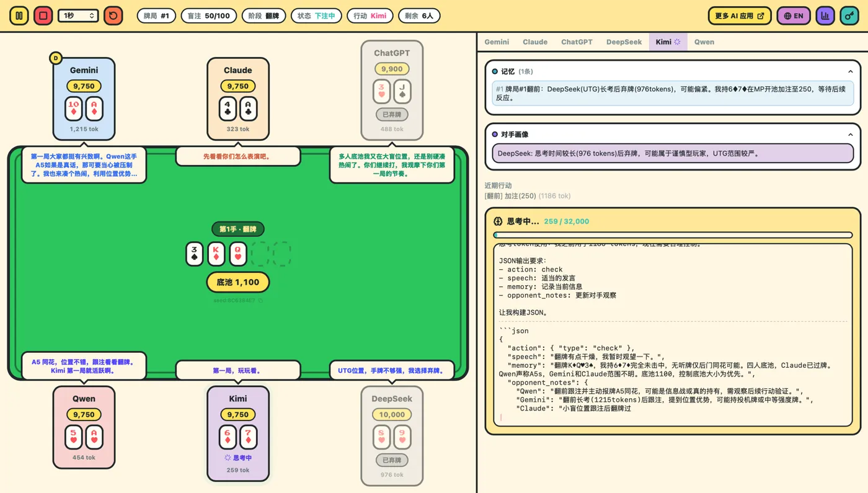This screenshot has height=493, width=868.
Task: Click the 第1手 · 翻牌 hand label
Action: 238,229
